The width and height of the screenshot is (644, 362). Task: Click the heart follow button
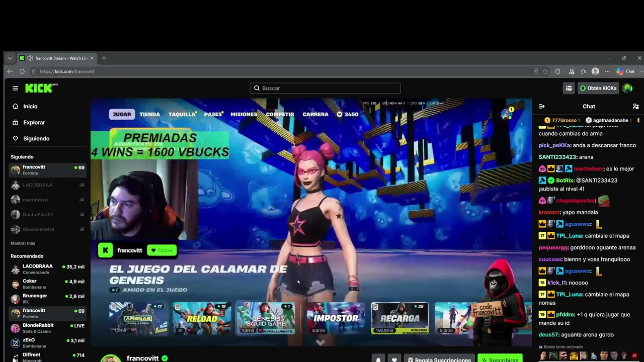click(394, 359)
